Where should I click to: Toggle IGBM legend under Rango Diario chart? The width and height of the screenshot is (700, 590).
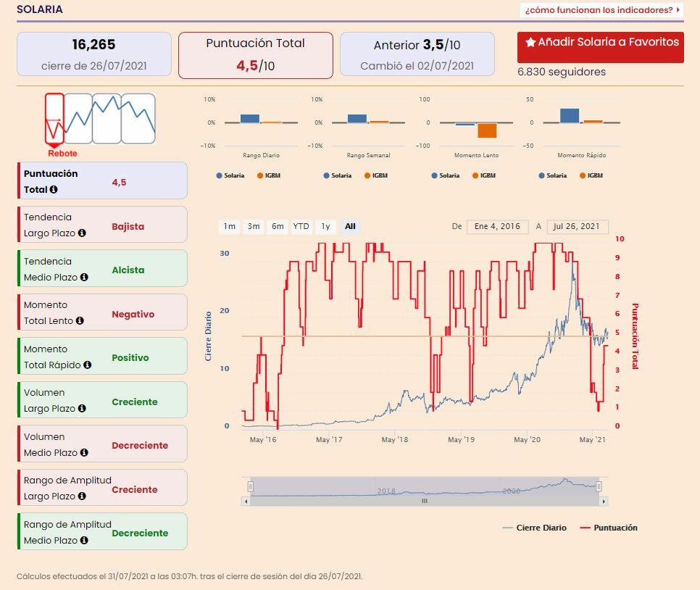[x=269, y=175]
